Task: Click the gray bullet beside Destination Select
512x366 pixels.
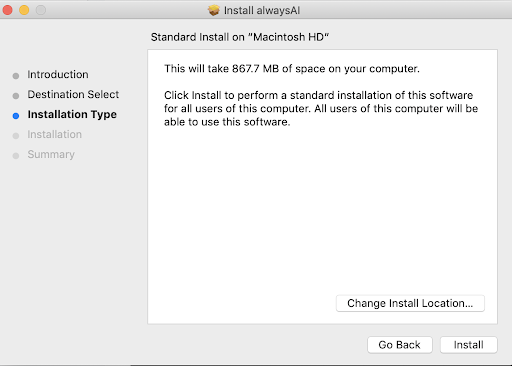Action: coord(16,96)
